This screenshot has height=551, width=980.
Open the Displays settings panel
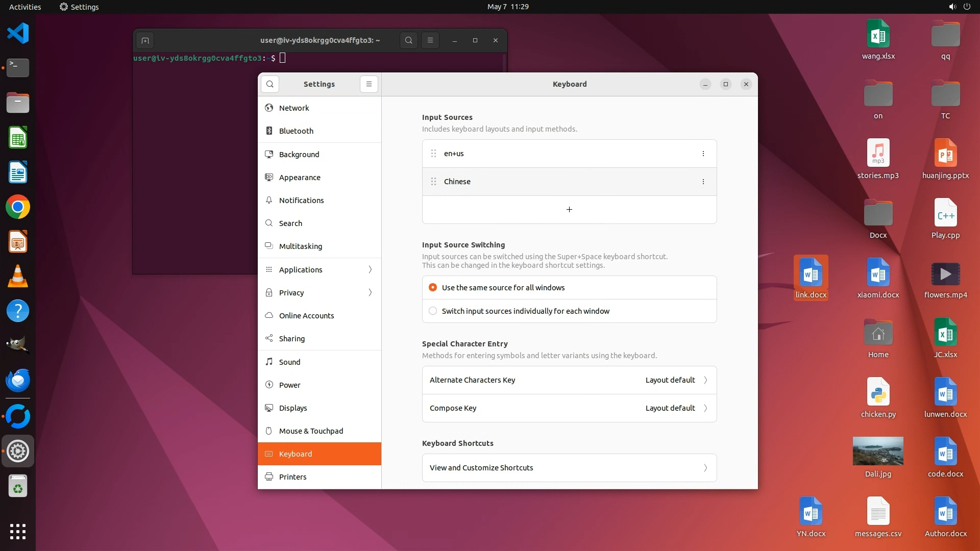pyautogui.click(x=293, y=408)
